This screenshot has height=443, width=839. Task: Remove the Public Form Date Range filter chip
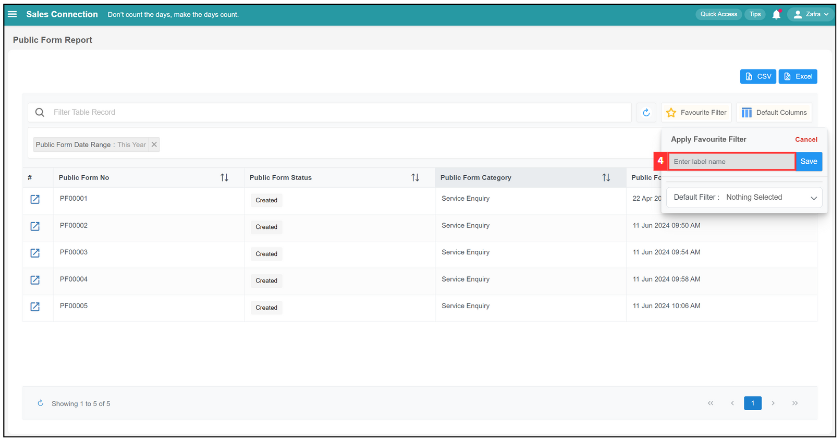point(154,144)
